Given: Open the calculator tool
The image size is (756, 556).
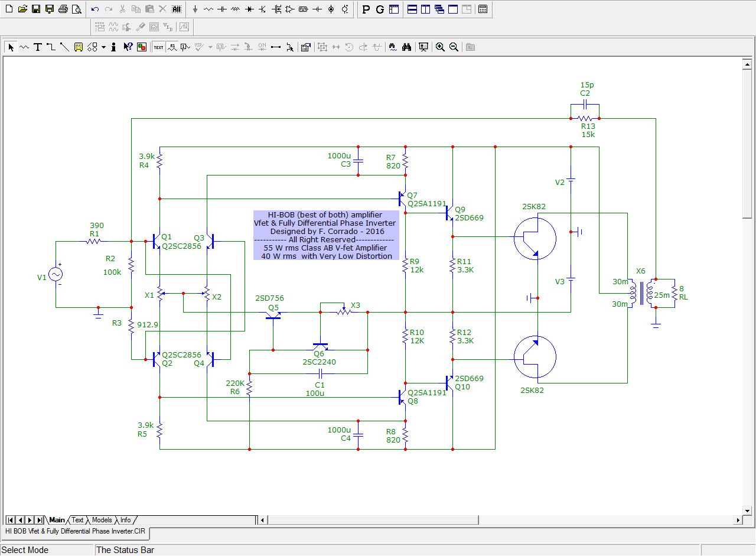Looking at the screenshot, I should (483, 9).
